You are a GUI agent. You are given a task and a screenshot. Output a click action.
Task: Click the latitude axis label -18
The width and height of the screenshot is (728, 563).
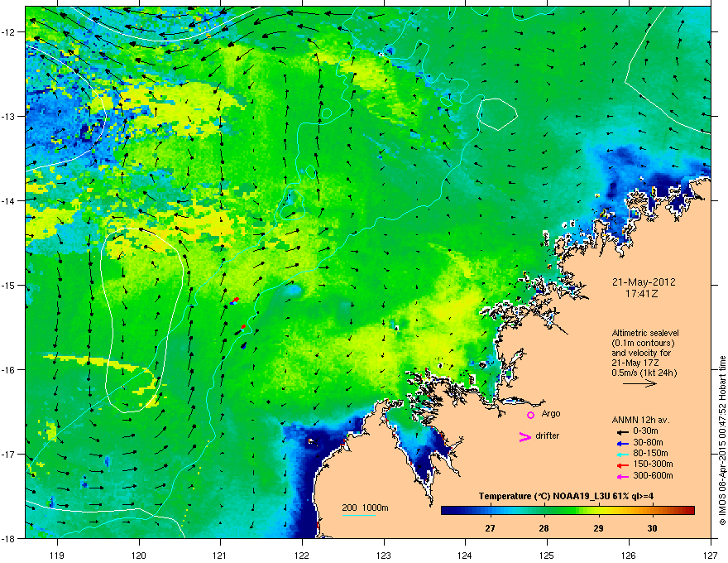(x=8, y=538)
